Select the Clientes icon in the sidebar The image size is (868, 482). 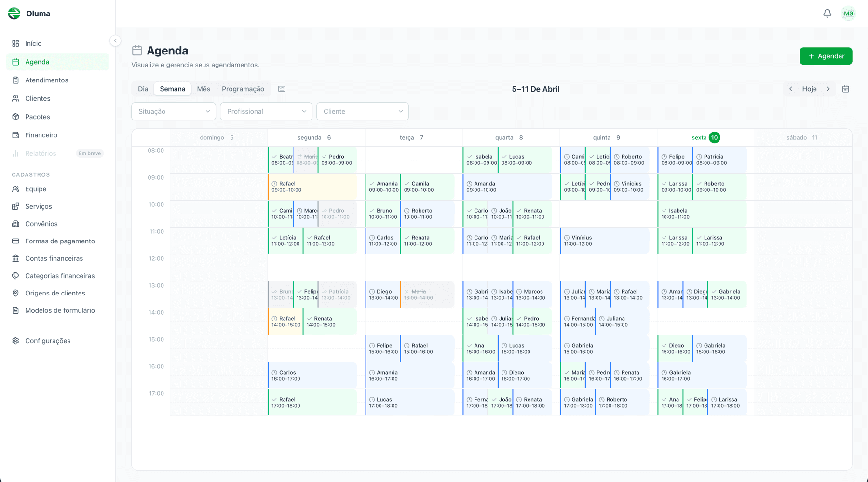pyautogui.click(x=15, y=98)
